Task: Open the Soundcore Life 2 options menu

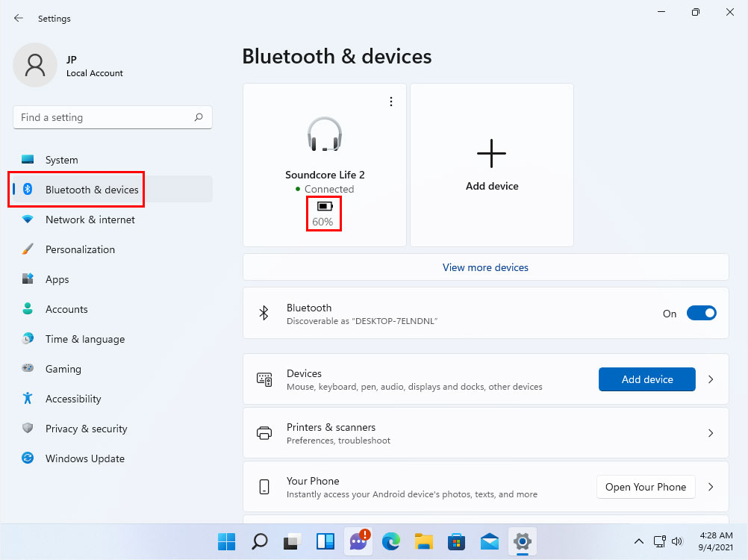Action: point(391,101)
